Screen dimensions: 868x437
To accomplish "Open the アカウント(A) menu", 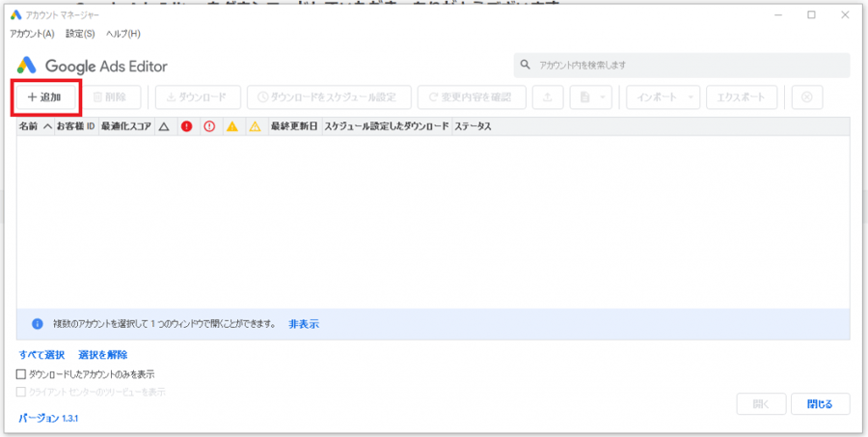I will tap(32, 34).
